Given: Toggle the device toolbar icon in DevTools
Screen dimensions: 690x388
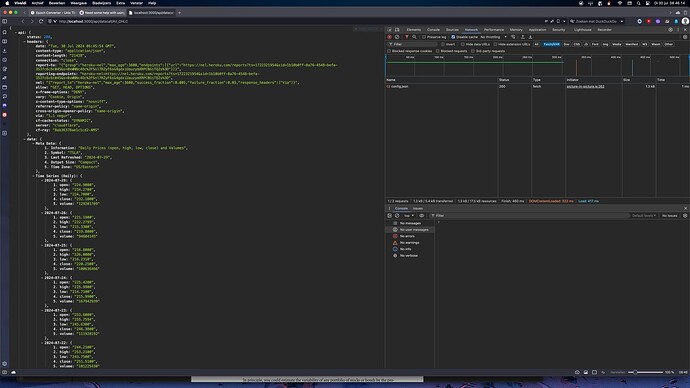Looking at the screenshot, I should click(397, 29).
